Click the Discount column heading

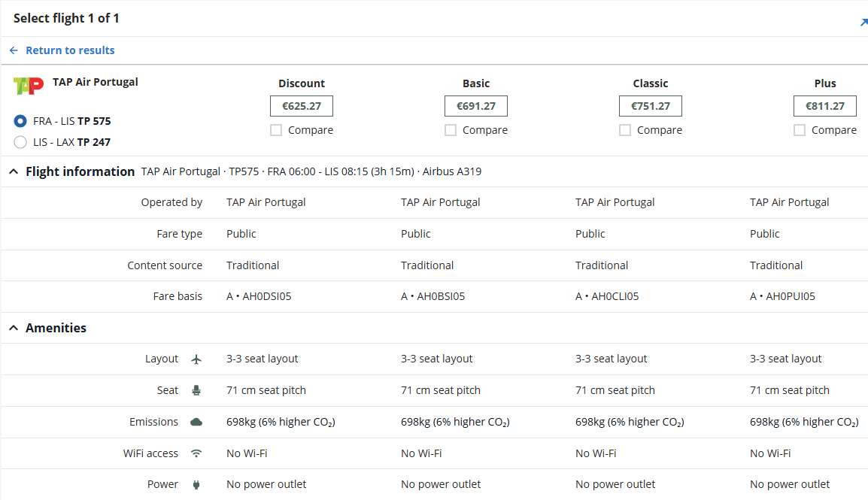coord(302,83)
